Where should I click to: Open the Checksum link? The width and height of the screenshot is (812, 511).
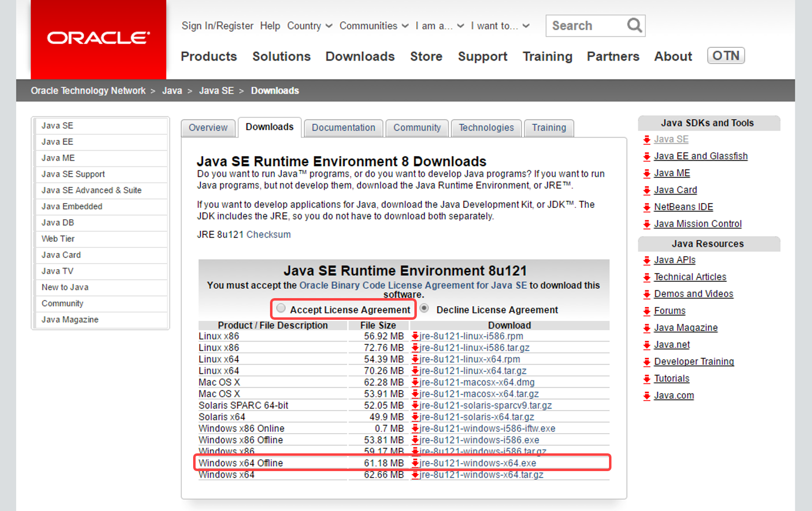269,235
